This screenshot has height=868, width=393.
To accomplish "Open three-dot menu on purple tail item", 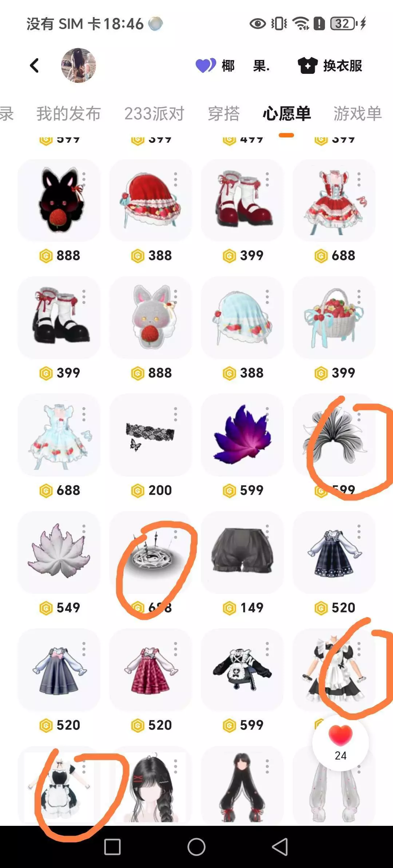I will (x=267, y=414).
